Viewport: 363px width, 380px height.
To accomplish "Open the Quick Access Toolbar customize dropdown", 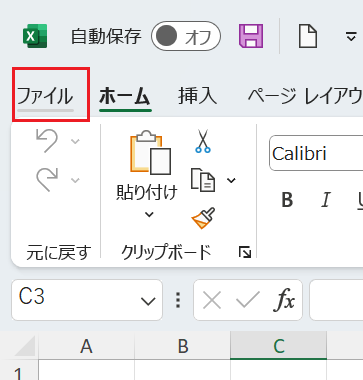I will pos(351,36).
